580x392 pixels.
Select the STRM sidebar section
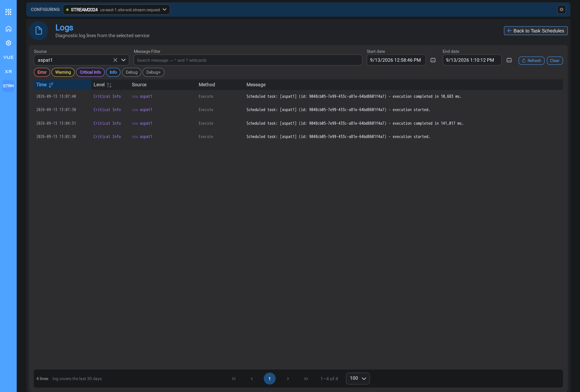point(8,86)
